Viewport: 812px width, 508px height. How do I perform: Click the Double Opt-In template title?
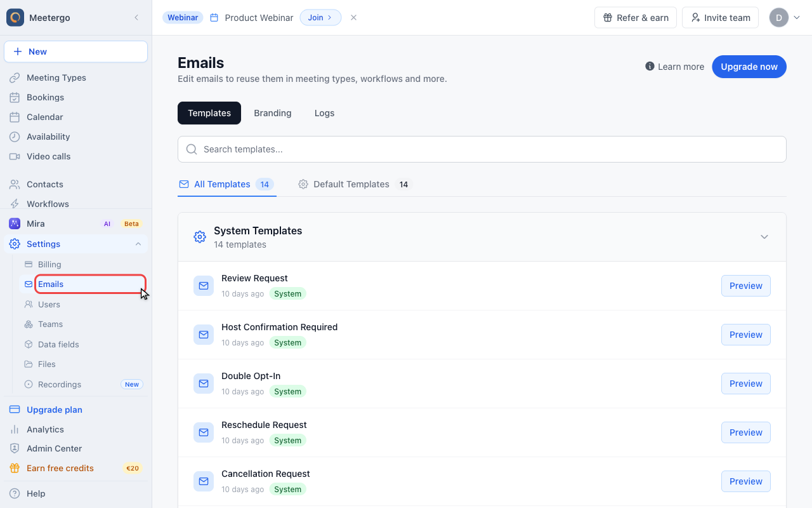[x=251, y=376]
